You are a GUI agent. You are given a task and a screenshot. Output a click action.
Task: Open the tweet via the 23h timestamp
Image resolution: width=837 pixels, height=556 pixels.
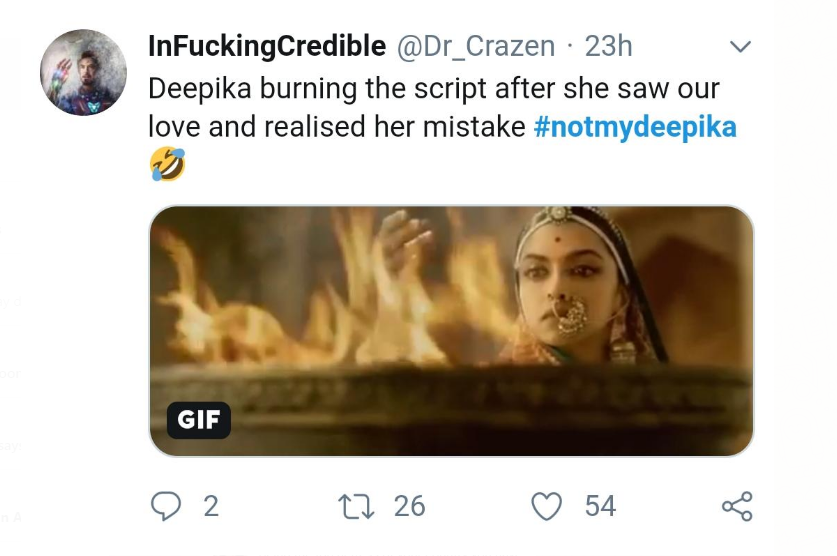click(609, 46)
